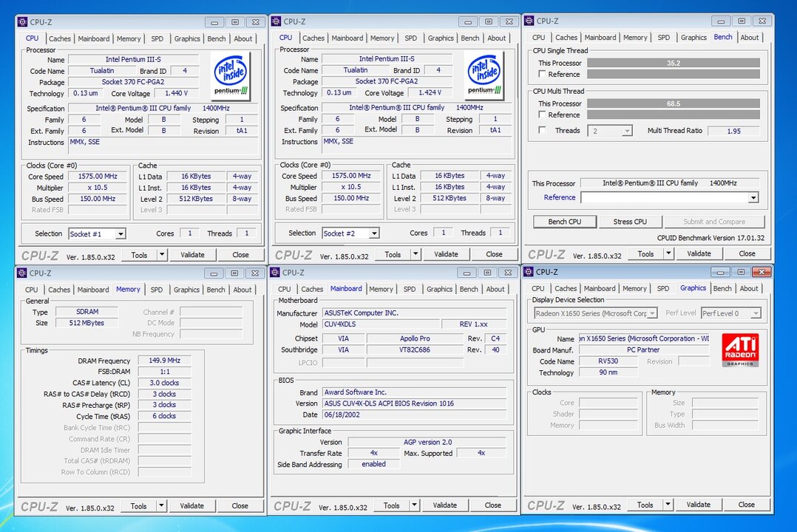Enable the Threads checkbox in the Bench window
The width and height of the screenshot is (797, 532).
pos(543,131)
